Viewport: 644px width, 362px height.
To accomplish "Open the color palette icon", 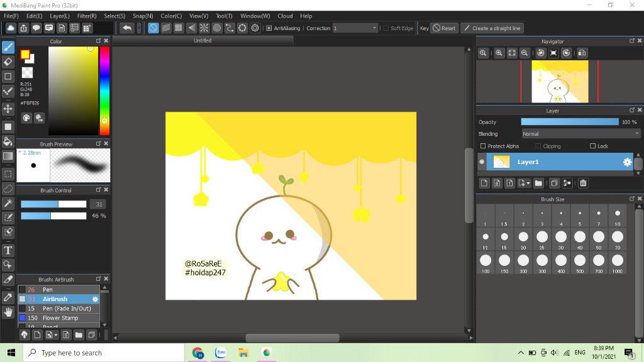I will 26,118.
